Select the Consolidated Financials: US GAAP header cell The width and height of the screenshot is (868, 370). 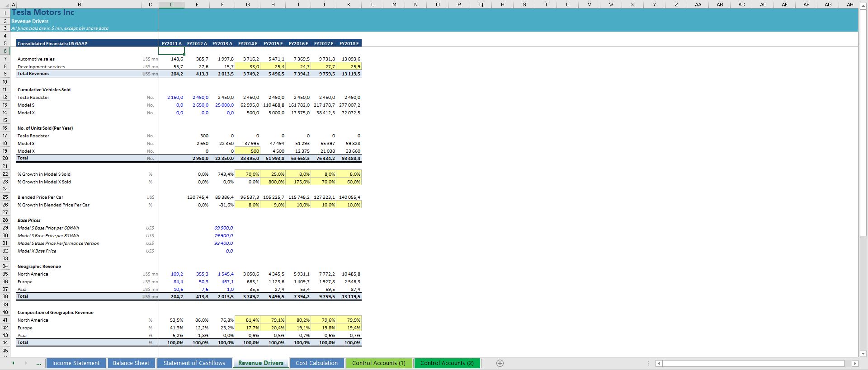80,43
